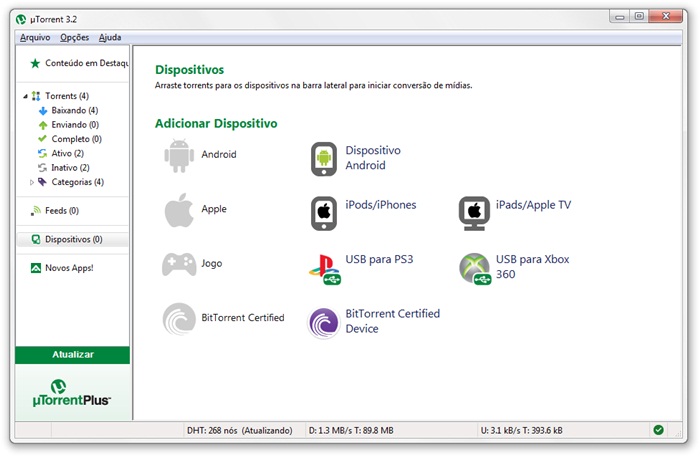Click the gray refresh icon next to Inativo
The width and height of the screenshot is (700, 457).
click(42, 168)
